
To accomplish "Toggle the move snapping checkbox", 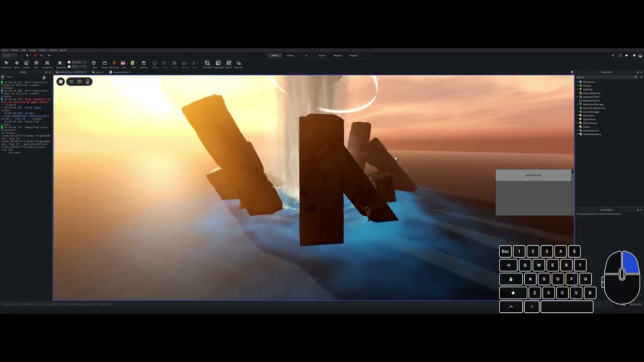I will (69, 62).
